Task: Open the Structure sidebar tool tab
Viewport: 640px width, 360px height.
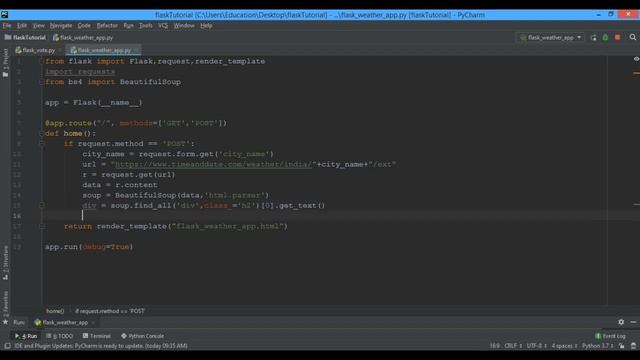Action: [x=5, y=263]
